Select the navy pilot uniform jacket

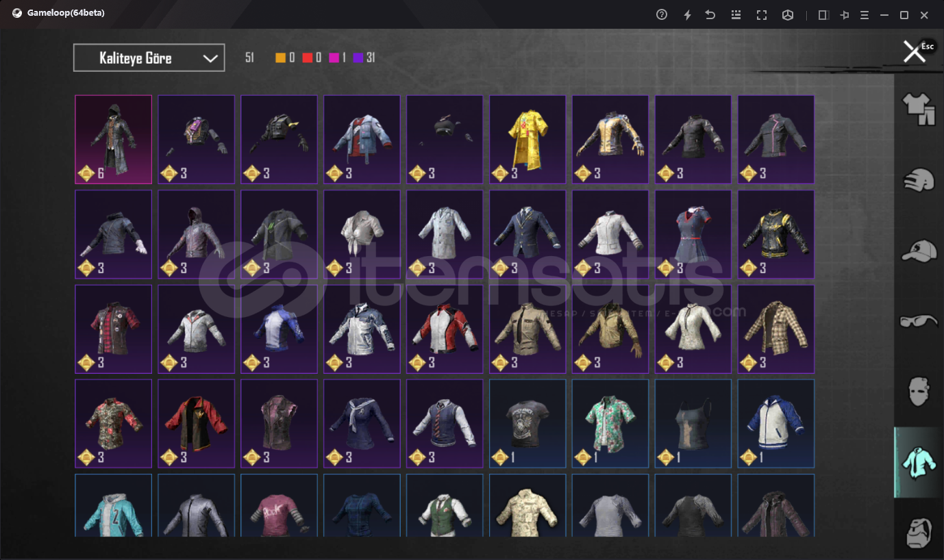(527, 234)
